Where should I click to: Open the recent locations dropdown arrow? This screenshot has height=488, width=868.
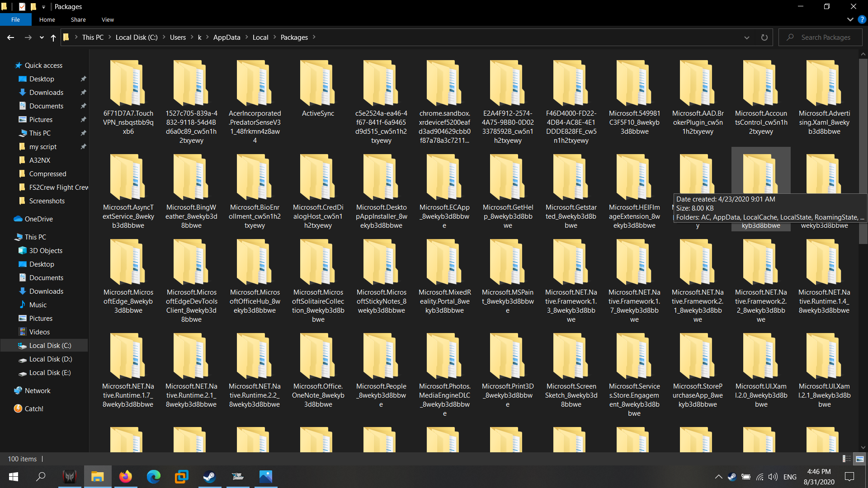coord(42,38)
